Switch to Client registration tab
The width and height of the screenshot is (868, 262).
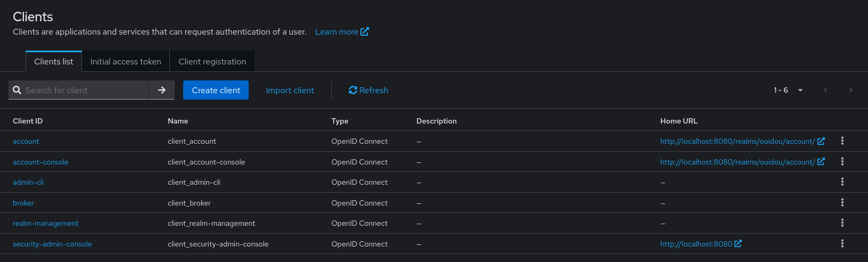(x=212, y=62)
